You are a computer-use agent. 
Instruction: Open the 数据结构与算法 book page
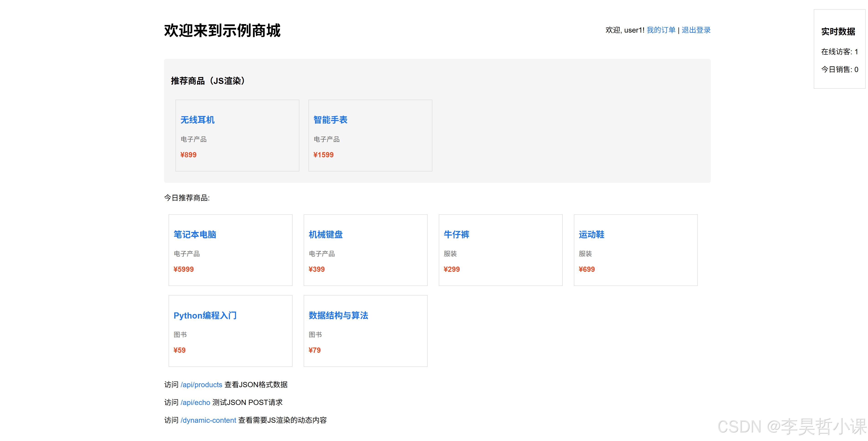click(x=339, y=316)
